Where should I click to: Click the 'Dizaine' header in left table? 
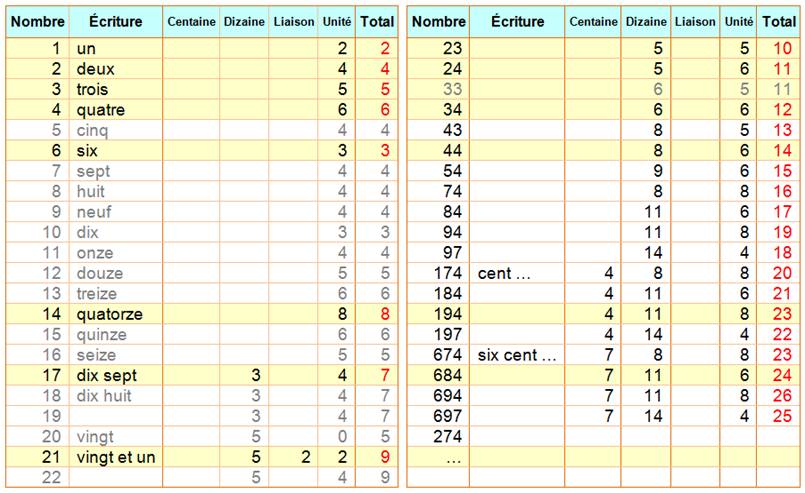point(244,21)
